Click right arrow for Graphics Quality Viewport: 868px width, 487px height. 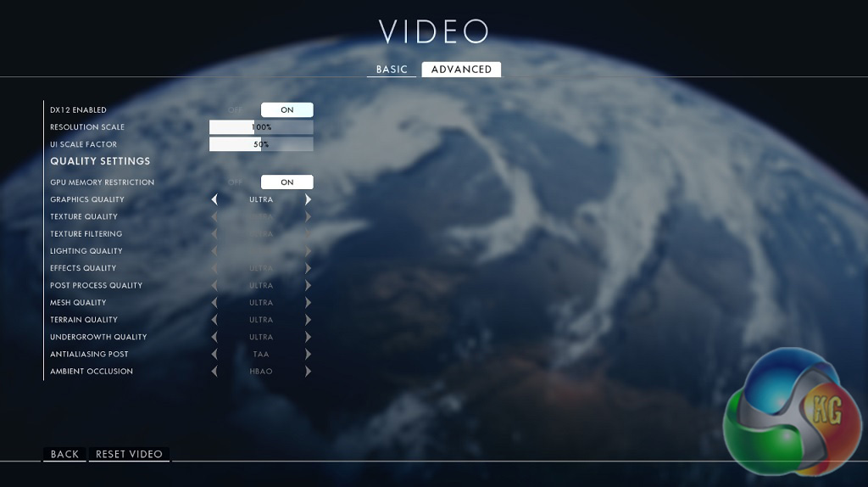click(x=309, y=199)
